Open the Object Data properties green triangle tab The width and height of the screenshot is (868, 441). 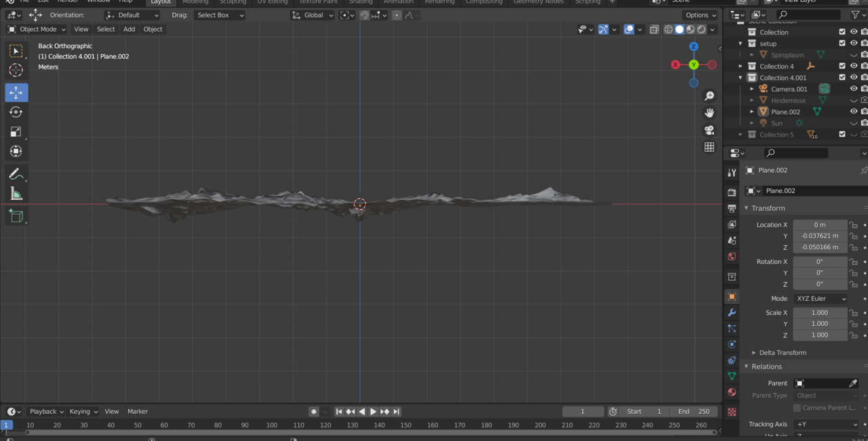[x=732, y=376]
